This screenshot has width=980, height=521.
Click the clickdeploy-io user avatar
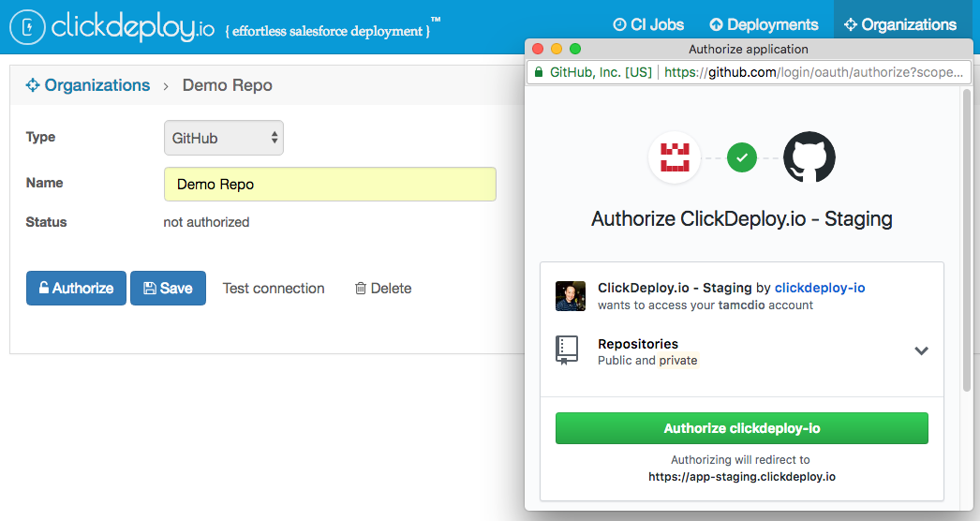[571, 296]
